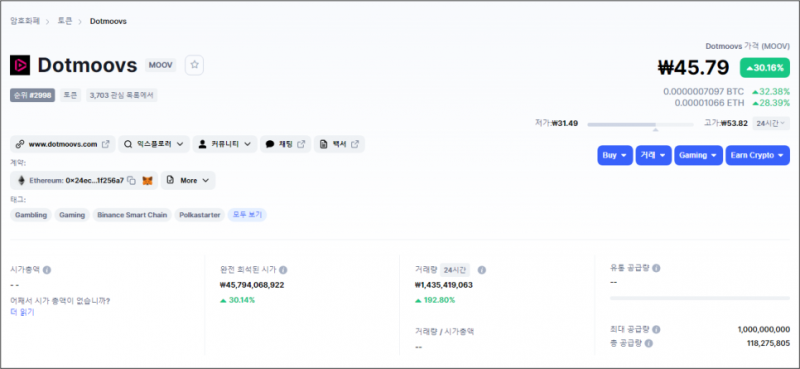Change the 24시간 range next to 고가
The width and height of the screenshot is (800, 369).
pos(770,123)
